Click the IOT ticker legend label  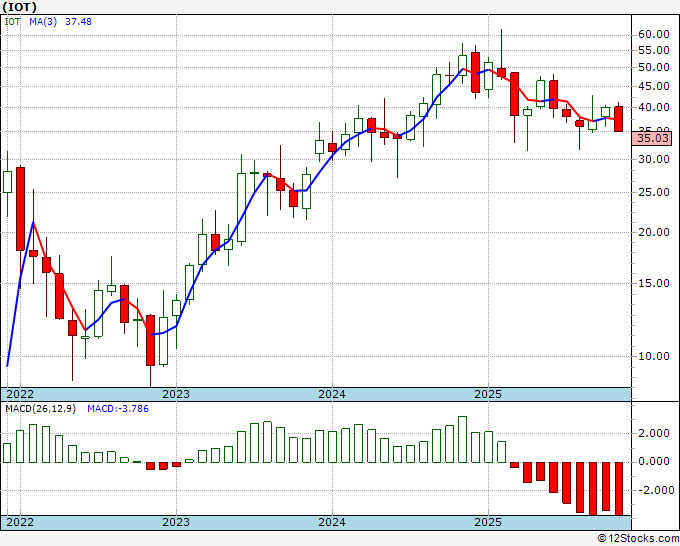click(x=12, y=21)
